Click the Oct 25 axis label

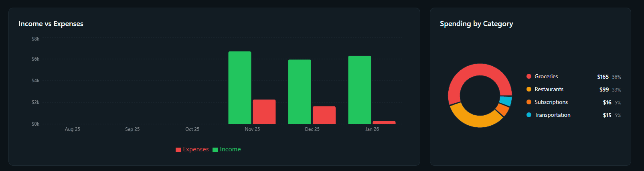point(192,129)
